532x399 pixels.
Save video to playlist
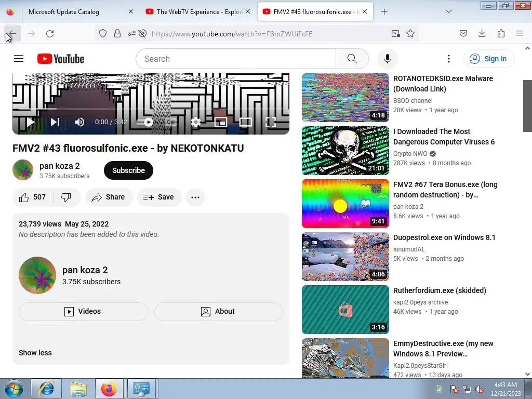click(159, 197)
